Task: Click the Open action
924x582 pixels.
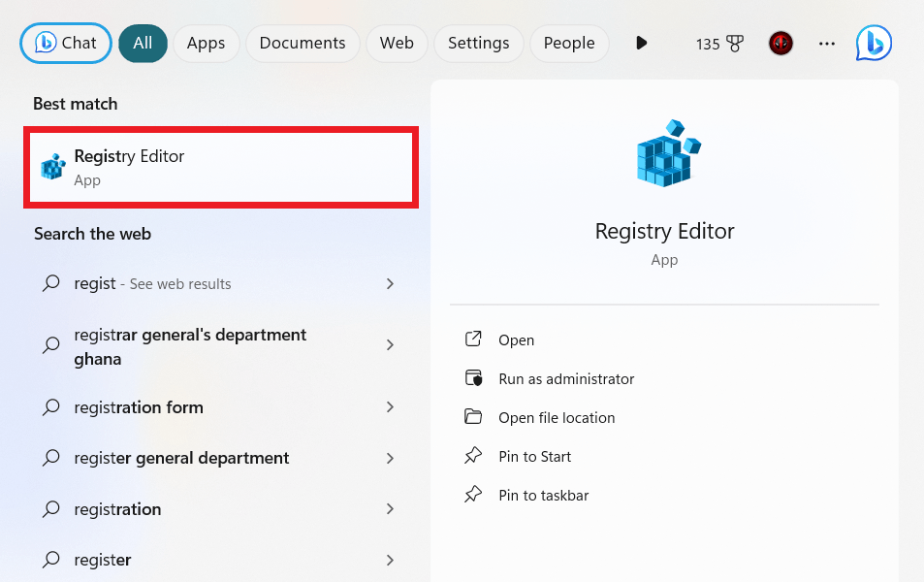Action: [516, 340]
